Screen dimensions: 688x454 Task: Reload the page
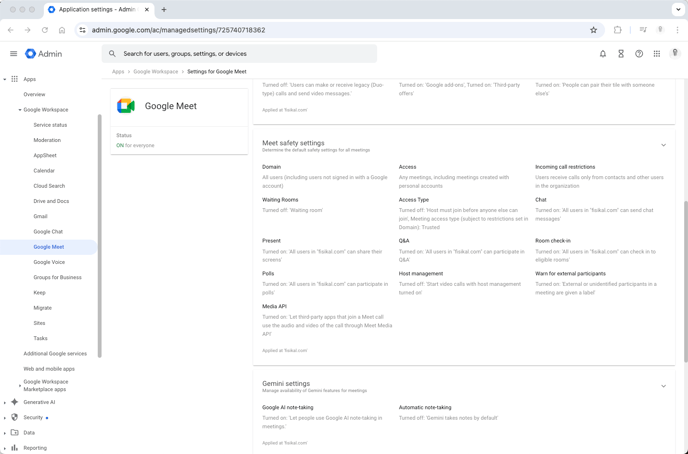click(x=45, y=30)
